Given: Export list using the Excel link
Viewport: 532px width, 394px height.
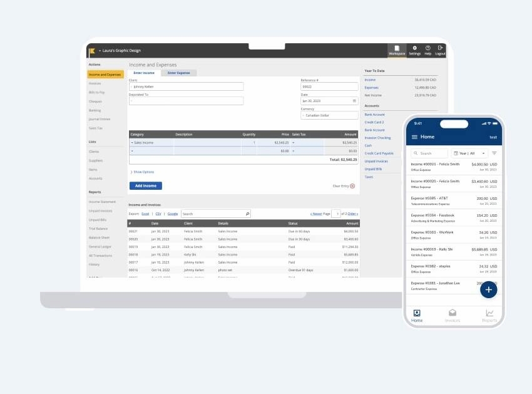Looking at the screenshot, I should pos(145,214).
